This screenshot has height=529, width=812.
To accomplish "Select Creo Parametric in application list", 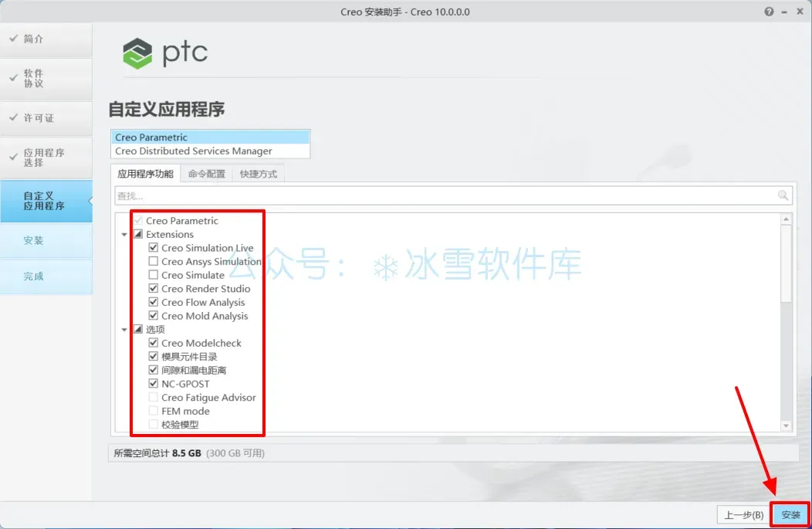I will click(210, 137).
